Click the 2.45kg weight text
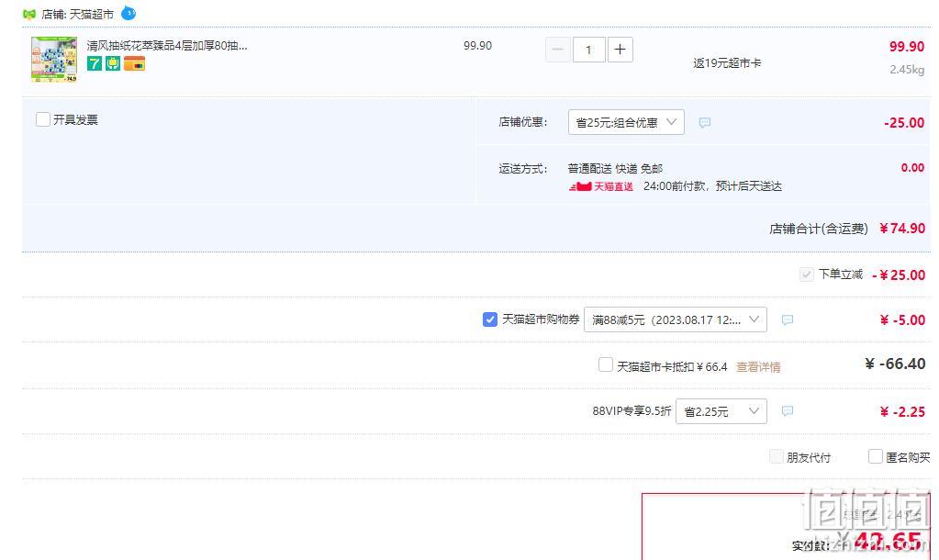Image resolution: width=939 pixels, height=560 pixels. [907, 70]
